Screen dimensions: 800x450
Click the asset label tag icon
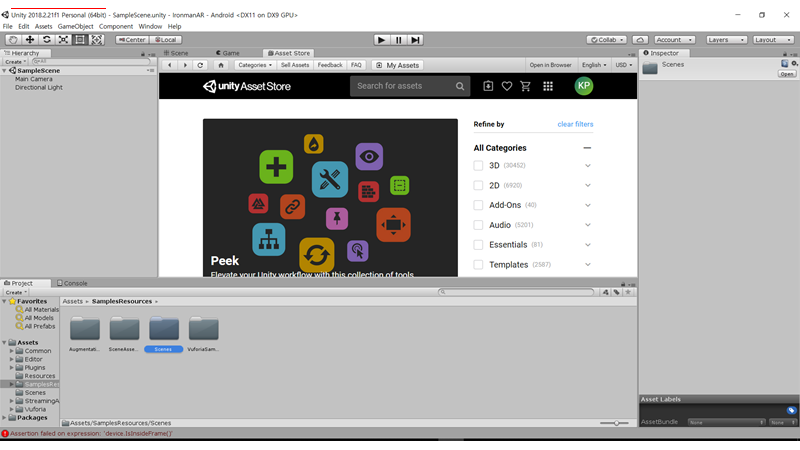791,410
